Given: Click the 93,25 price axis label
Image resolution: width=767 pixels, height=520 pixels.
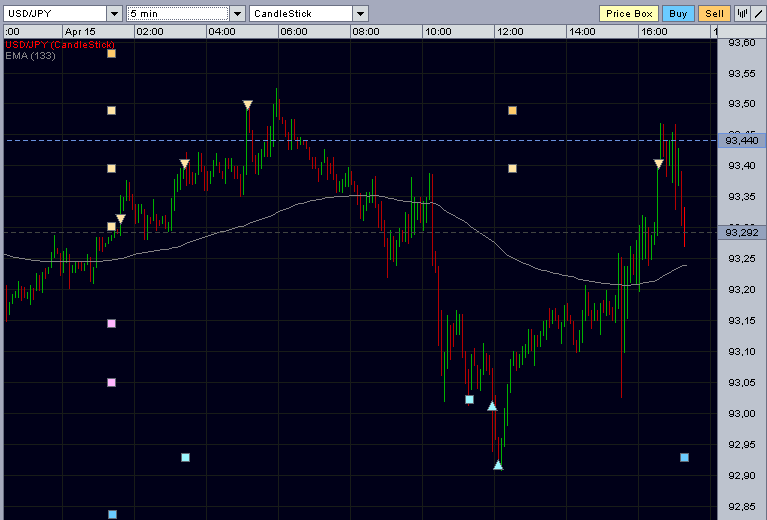Looking at the screenshot, I should click(x=742, y=259).
